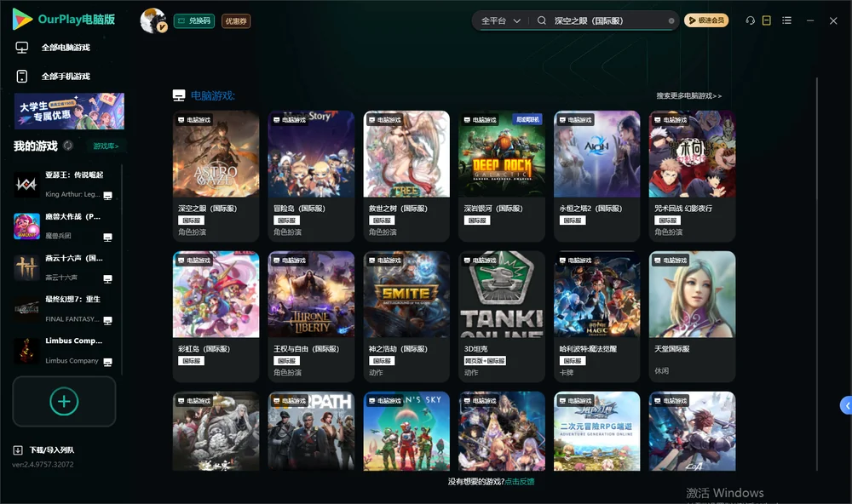Click the plus add game button
This screenshot has height=504, width=852.
click(x=64, y=401)
